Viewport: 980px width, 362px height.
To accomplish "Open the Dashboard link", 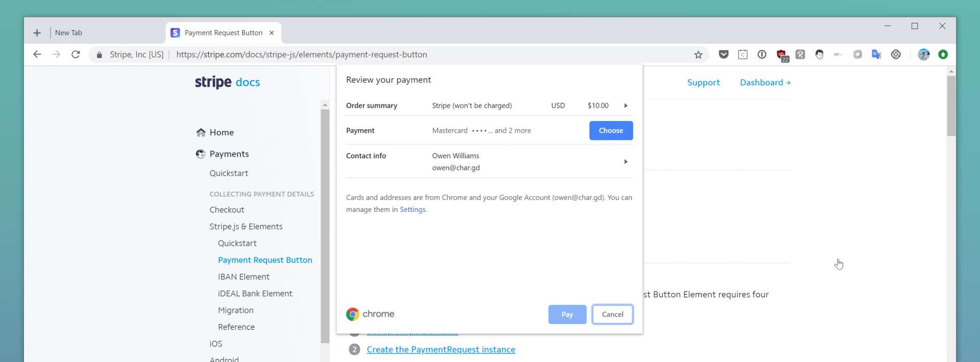I will (765, 83).
